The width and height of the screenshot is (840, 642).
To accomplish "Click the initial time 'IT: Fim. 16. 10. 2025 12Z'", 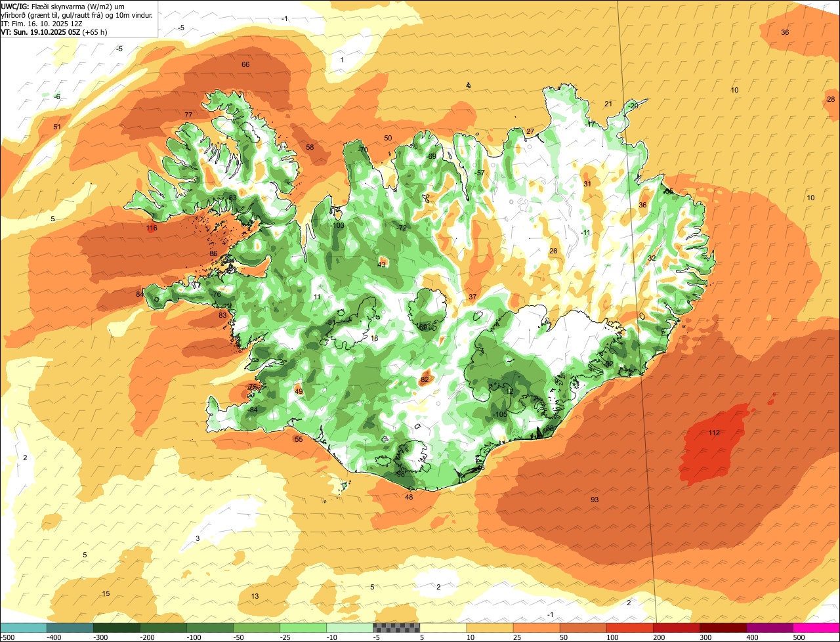I will (41, 23).
